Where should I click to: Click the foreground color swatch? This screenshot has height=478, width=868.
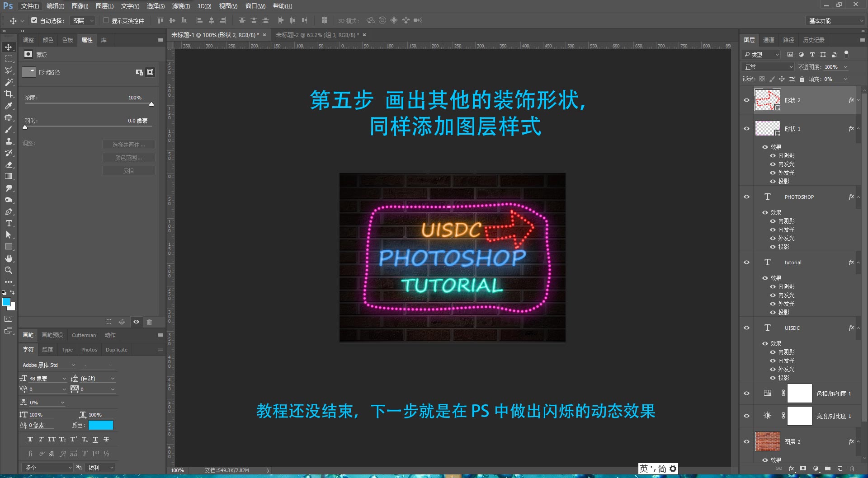coord(6,302)
